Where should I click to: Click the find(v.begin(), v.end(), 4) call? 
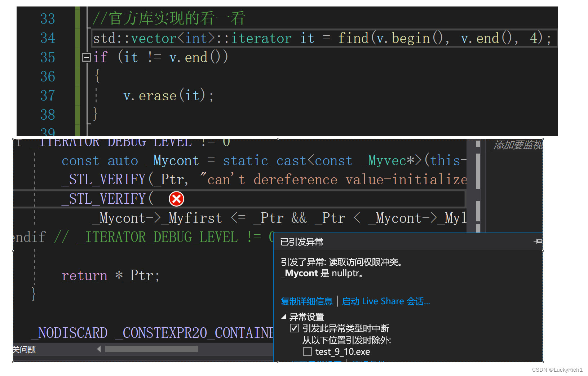(x=440, y=38)
